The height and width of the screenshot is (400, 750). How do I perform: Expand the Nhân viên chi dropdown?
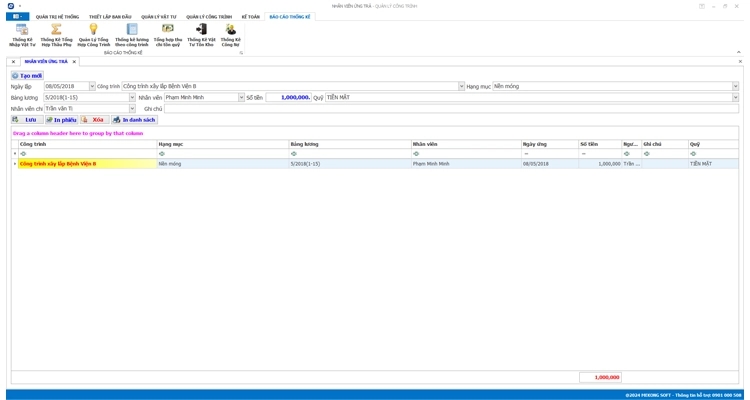click(x=132, y=109)
